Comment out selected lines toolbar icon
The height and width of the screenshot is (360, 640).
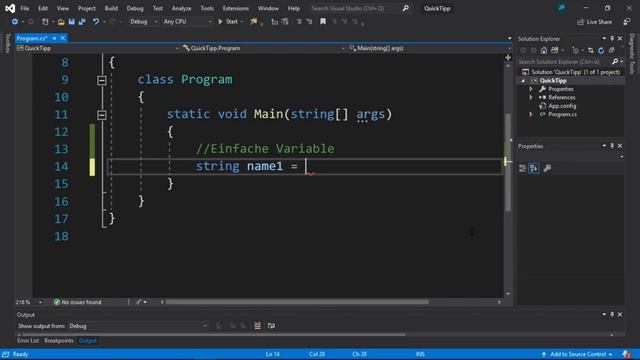coord(299,22)
